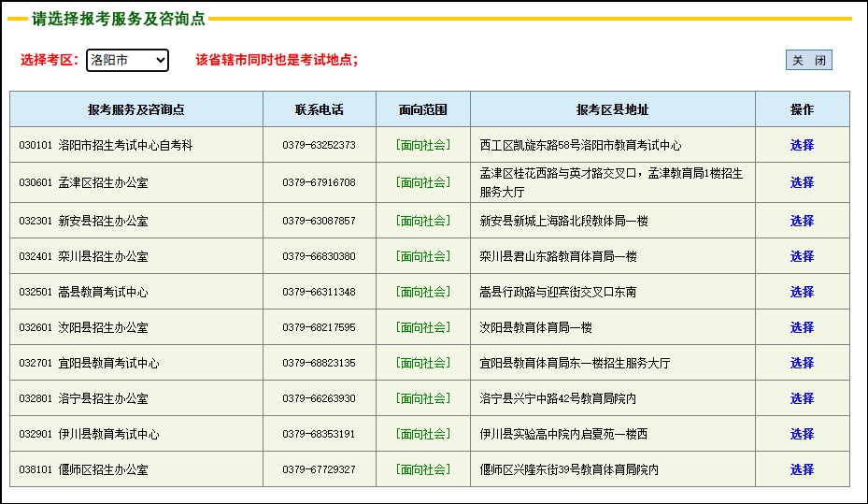The width and height of the screenshot is (868, 504).
Task: Pick 宜阳县教育考试中心 via 选择
Action: tap(802, 363)
